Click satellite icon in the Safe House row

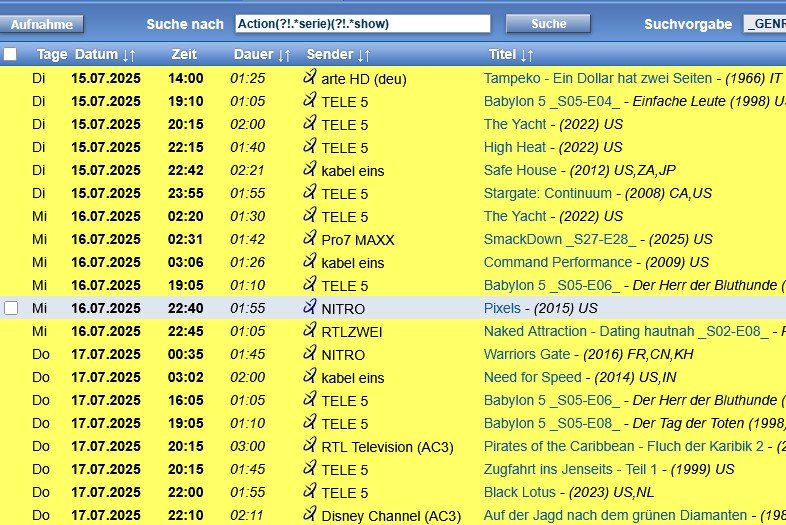click(x=310, y=170)
